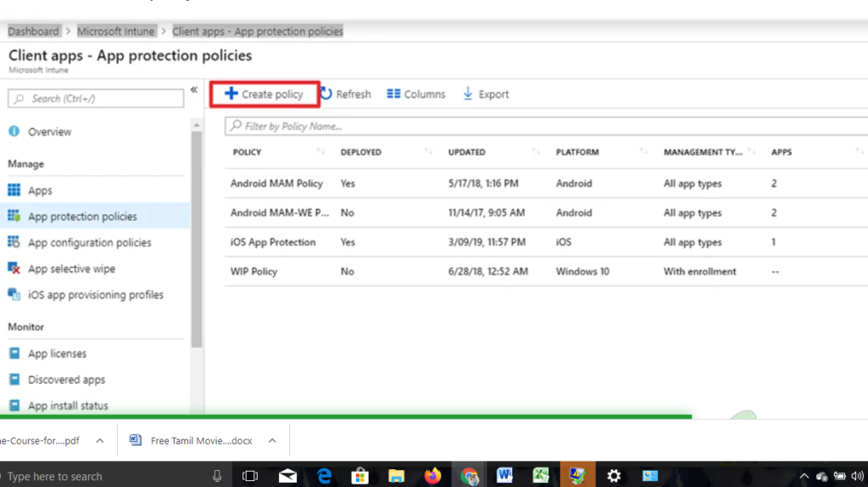Go to Dashboard breadcrumb
This screenshot has height=487, width=868.
point(33,31)
